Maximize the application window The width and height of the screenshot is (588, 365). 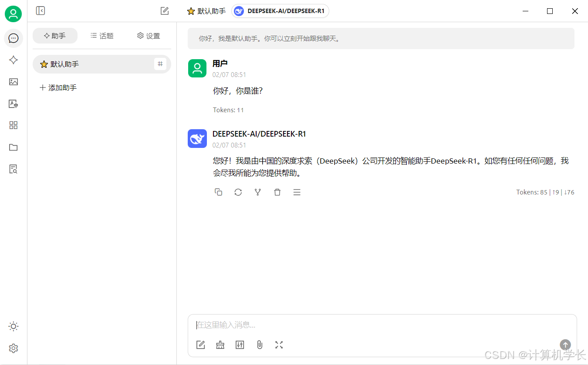point(550,11)
